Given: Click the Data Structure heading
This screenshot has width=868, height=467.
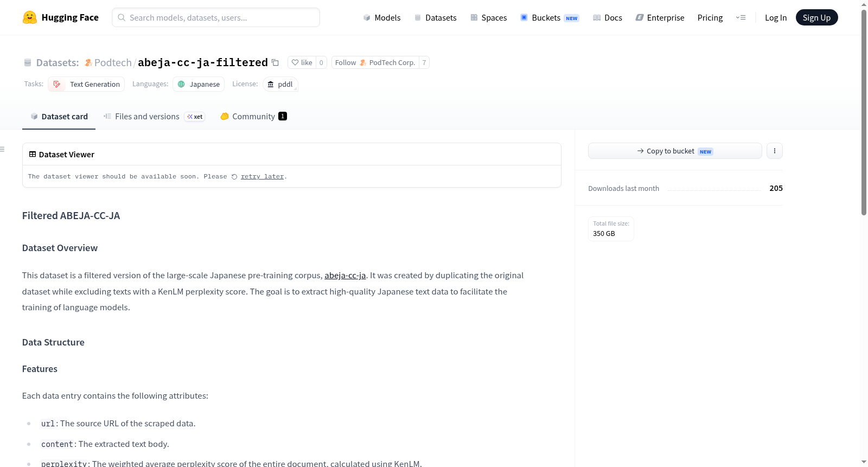Looking at the screenshot, I should [53, 342].
